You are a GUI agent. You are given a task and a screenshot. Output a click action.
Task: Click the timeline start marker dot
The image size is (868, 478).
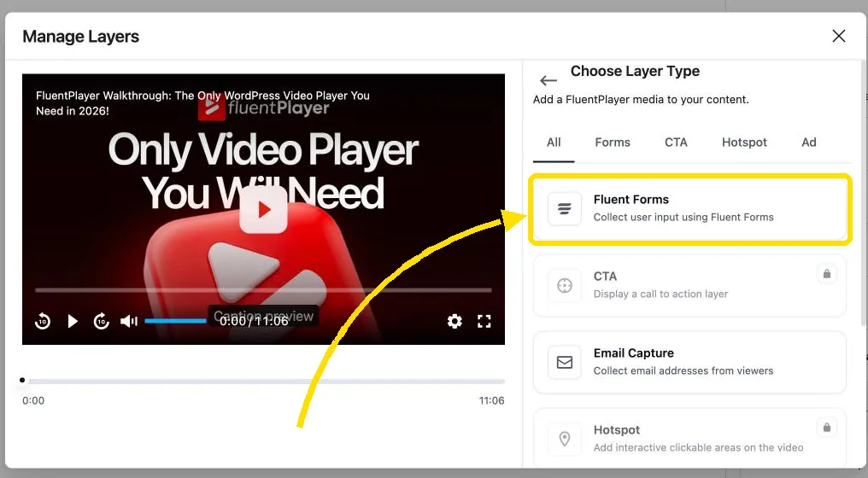coord(22,380)
